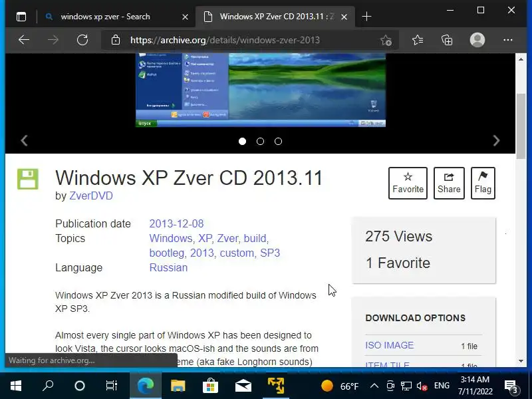Open the XP topic link

pos(205,238)
